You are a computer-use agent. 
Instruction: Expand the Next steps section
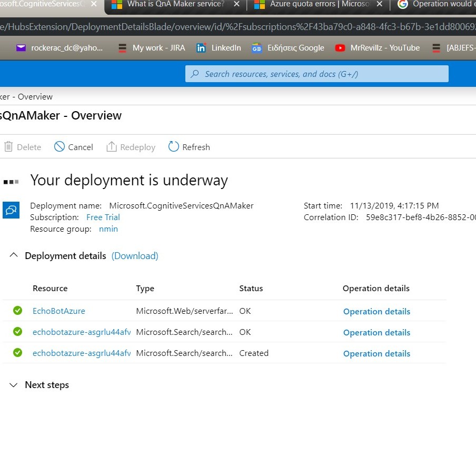pos(14,385)
